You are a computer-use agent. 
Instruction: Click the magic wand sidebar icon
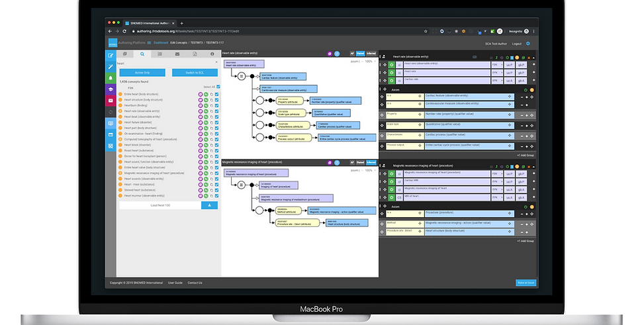point(111,67)
